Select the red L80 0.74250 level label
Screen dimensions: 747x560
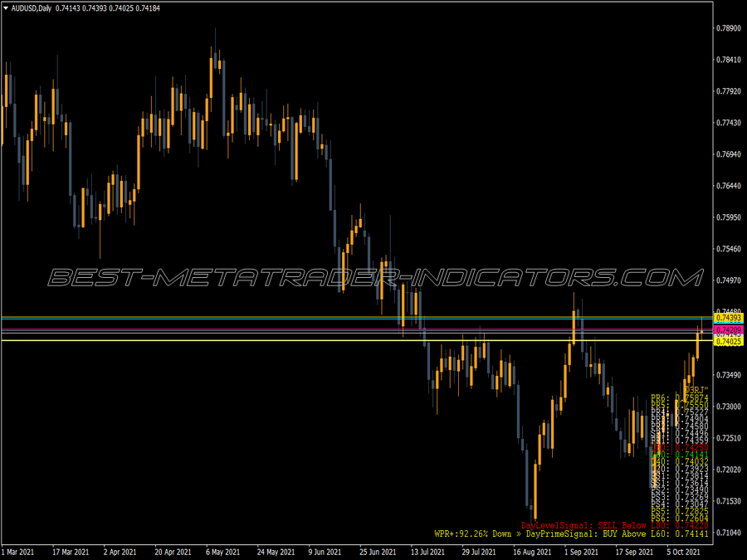point(679,448)
